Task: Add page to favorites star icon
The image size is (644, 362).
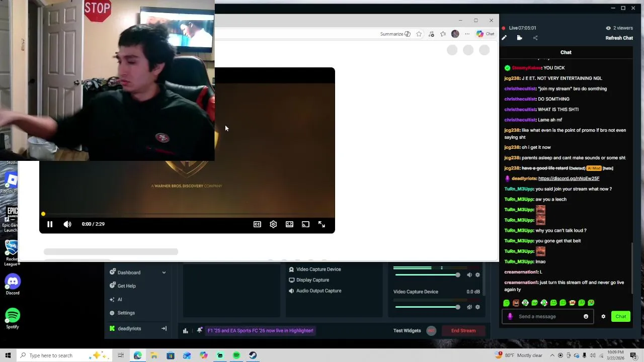Action: [x=419, y=34]
